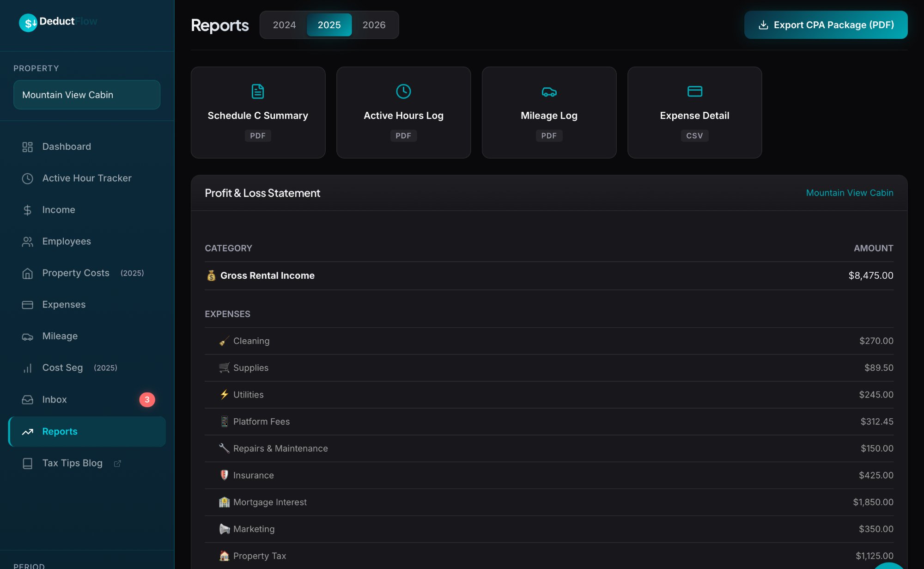
Task: Open the Mountain View Cabin link in statement
Action: [x=850, y=193]
